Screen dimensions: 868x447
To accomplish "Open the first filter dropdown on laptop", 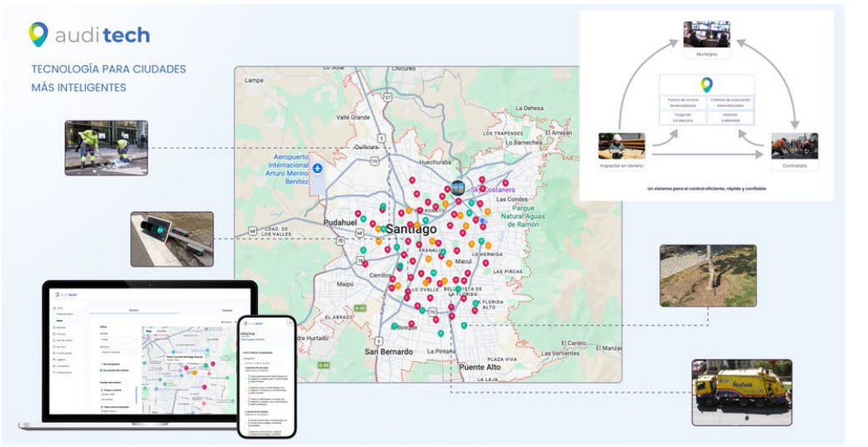I will coord(118,339).
